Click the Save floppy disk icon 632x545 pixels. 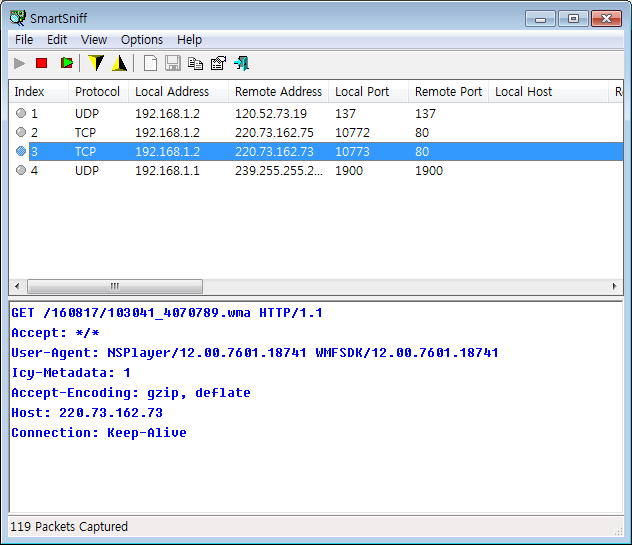click(x=173, y=63)
